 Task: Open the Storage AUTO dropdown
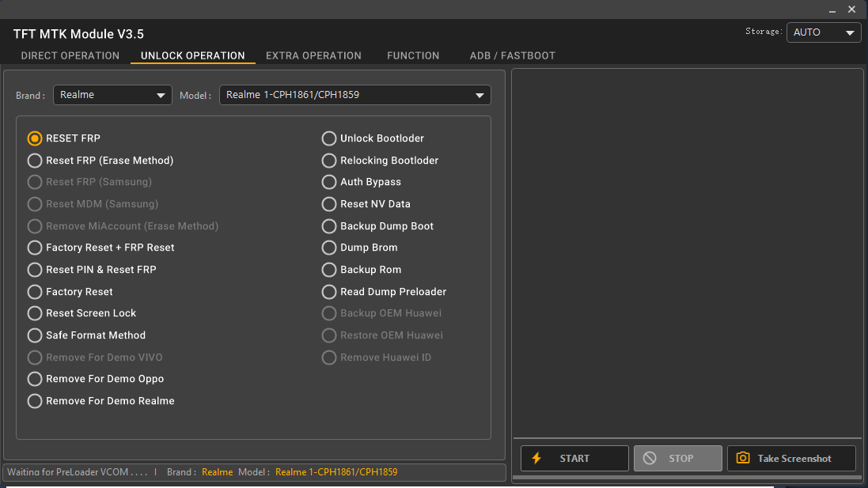click(x=824, y=32)
